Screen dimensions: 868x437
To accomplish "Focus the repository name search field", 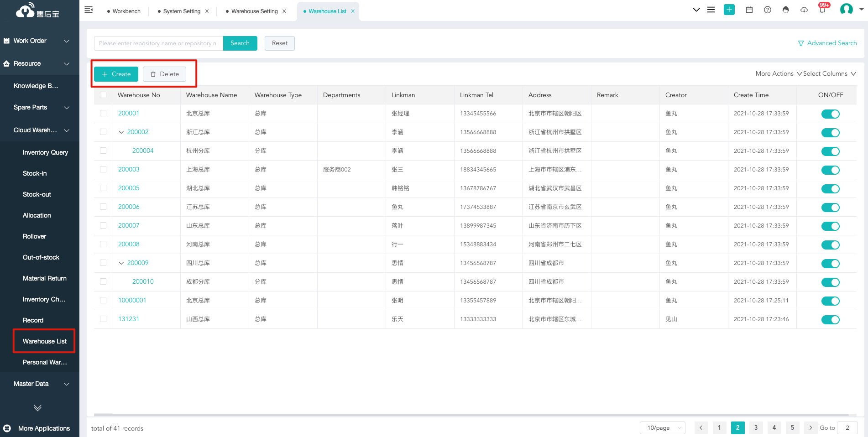I will tap(158, 43).
